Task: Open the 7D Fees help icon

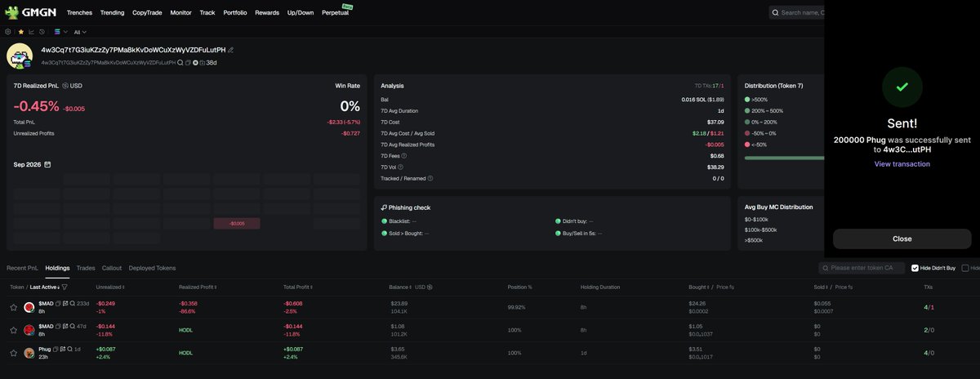Action: click(x=403, y=155)
